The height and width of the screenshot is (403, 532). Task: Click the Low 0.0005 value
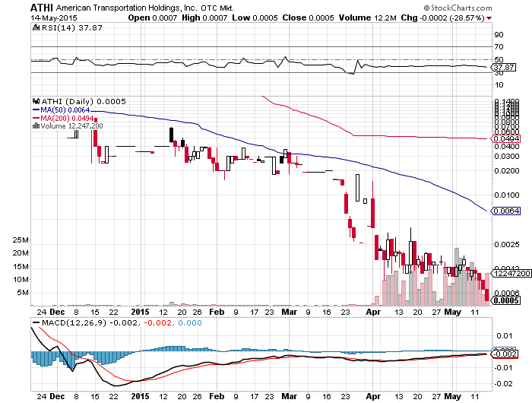coord(255,17)
